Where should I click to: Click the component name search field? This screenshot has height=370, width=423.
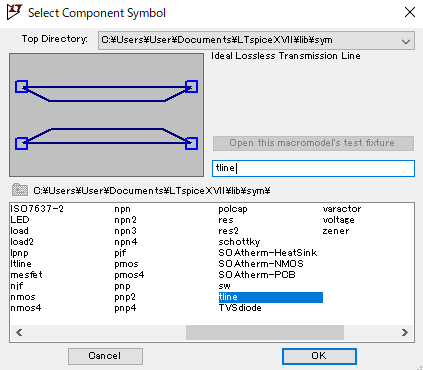(x=313, y=168)
